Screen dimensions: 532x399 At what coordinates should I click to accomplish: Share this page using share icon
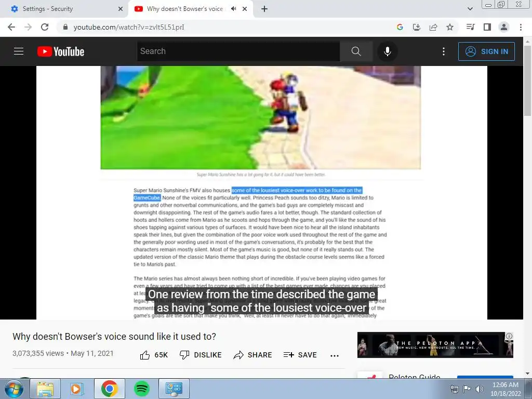pyautogui.click(x=433, y=27)
